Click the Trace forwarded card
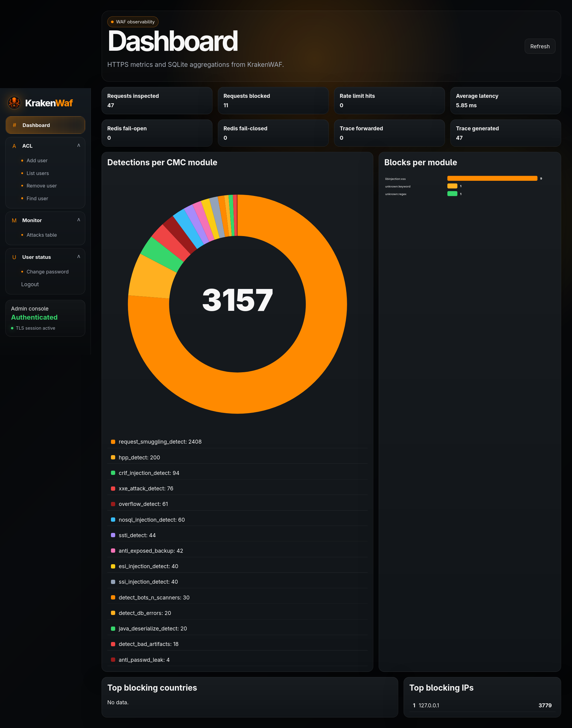 [x=389, y=133]
